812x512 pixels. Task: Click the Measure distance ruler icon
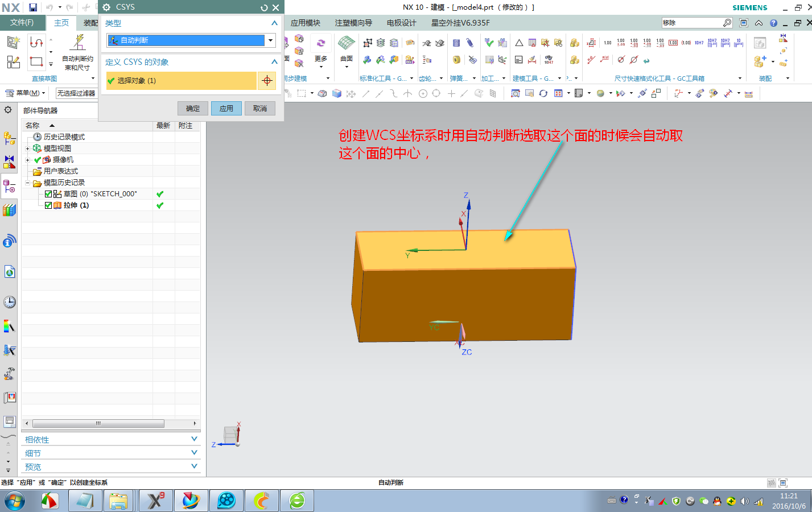pos(748,93)
